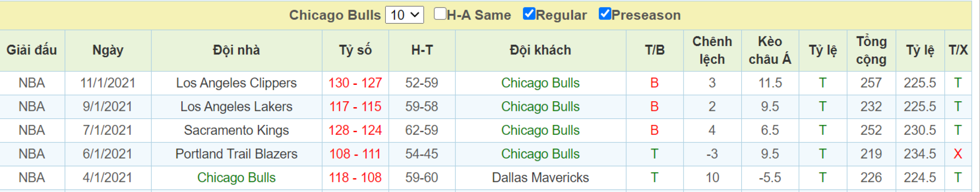Open Dallas Mavericks away team link
Viewport: 980px width, 192px height.
[x=540, y=178]
